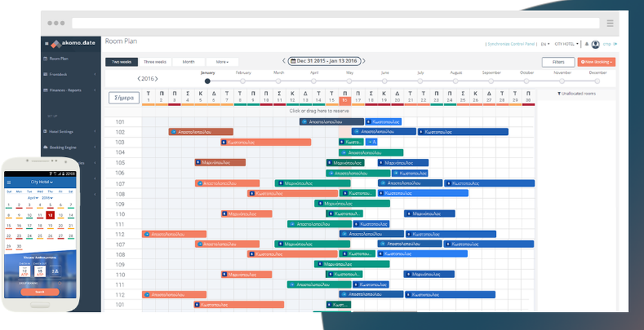644x330 pixels.
Task: Click the Dec 31 2015 - Jan 13 2016 date range
Action: pyautogui.click(x=324, y=61)
